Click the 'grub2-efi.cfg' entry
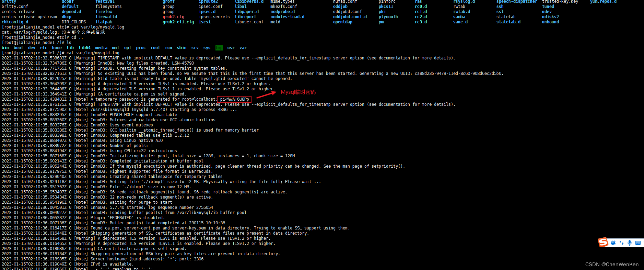The width and height of the screenshot is (644, 270). (178, 22)
